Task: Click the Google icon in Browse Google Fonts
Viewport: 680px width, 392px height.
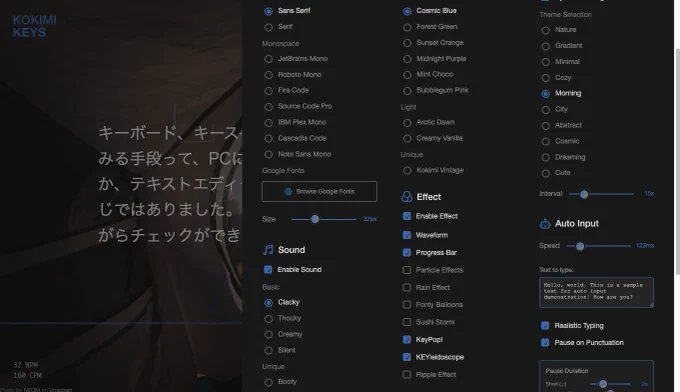Action: pos(288,191)
